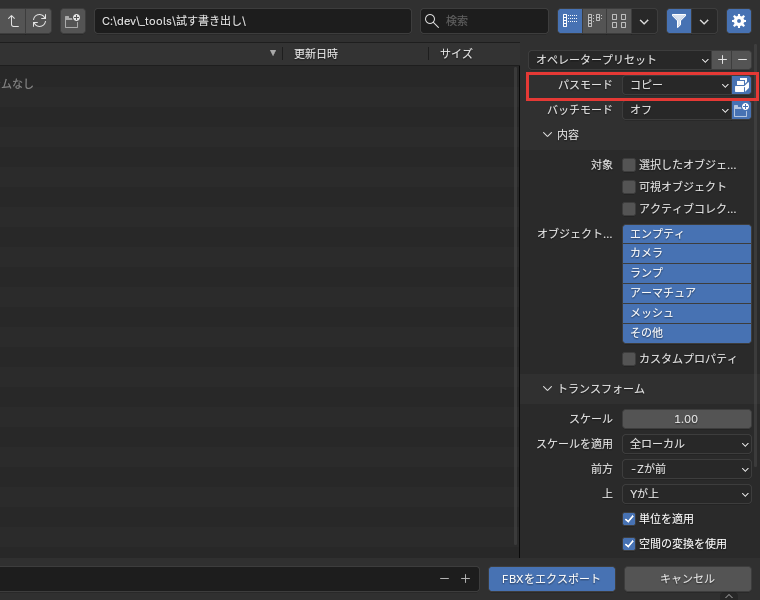Image resolution: width=760 pixels, height=600 pixels.
Task: Toggle ランプ object type
Action: click(x=687, y=273)
